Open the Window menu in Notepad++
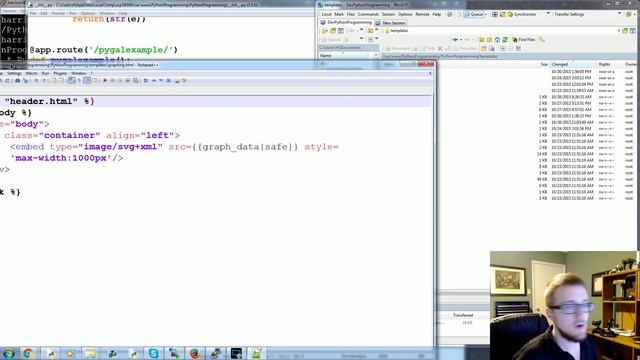This screenshot has height=360, width=640. coord(78,73)
